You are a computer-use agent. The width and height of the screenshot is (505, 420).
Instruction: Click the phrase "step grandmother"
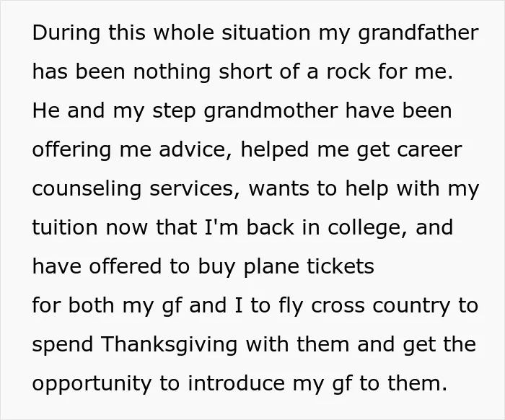245,111
